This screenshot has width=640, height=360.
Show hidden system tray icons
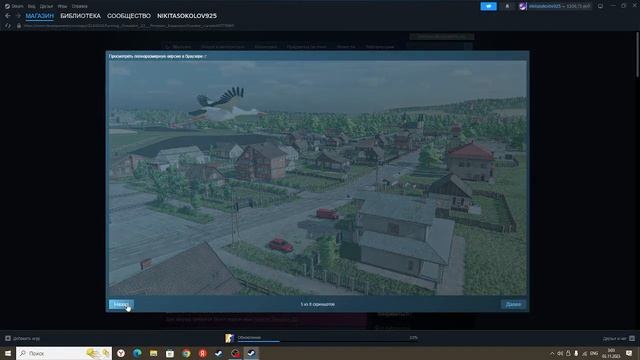(x=552, y=353)
